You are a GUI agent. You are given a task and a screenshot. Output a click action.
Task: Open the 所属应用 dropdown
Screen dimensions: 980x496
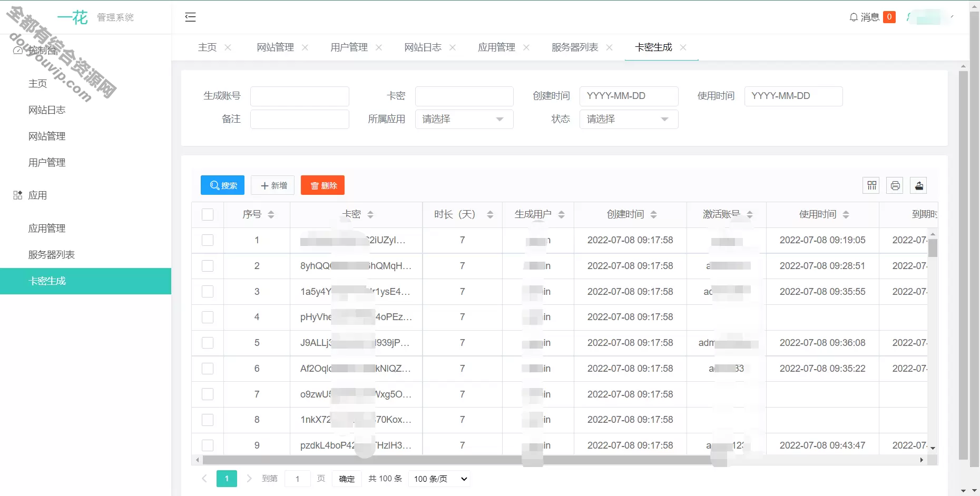pyautogui.click(x=464, y=119)
